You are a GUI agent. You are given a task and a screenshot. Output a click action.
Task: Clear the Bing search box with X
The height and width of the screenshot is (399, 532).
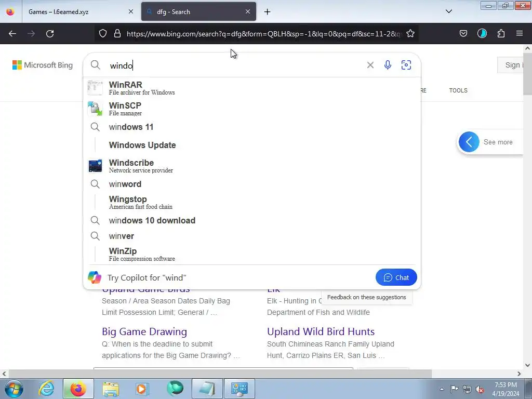(370, 65)
